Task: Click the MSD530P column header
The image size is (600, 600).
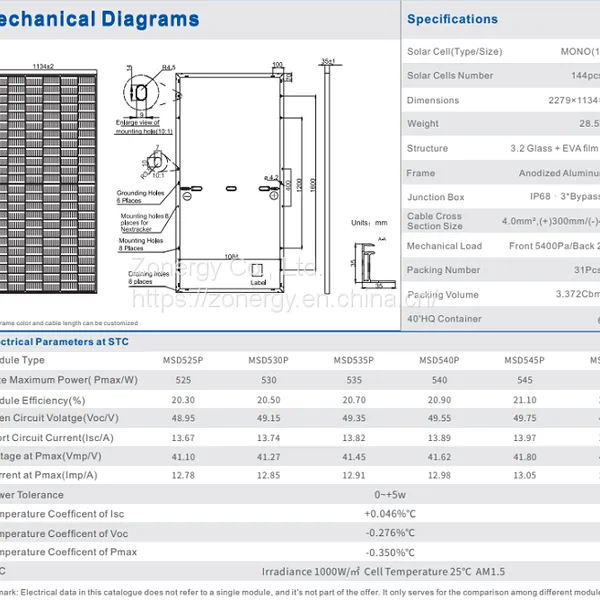Action: coord(268,360)
